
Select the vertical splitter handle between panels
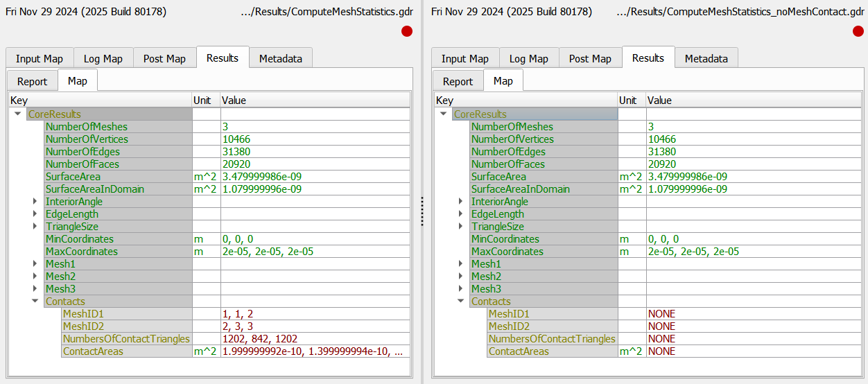tap(422, 211)
